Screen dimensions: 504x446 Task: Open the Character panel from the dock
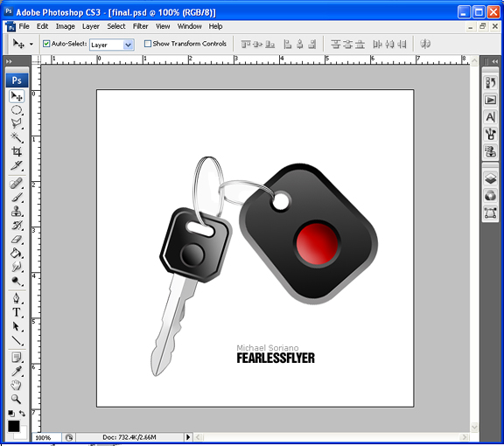pos(490,117)
